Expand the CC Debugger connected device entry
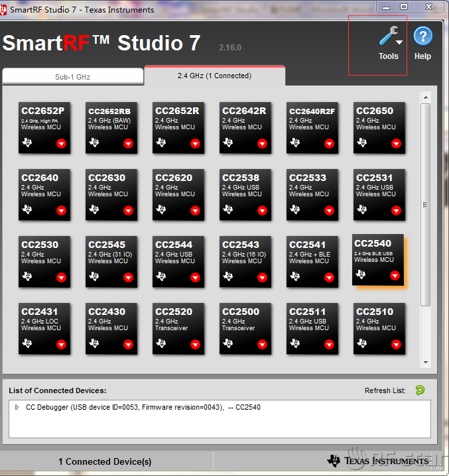Image resolution: width=449 pixels, height=476 pixels. [17, 408]
